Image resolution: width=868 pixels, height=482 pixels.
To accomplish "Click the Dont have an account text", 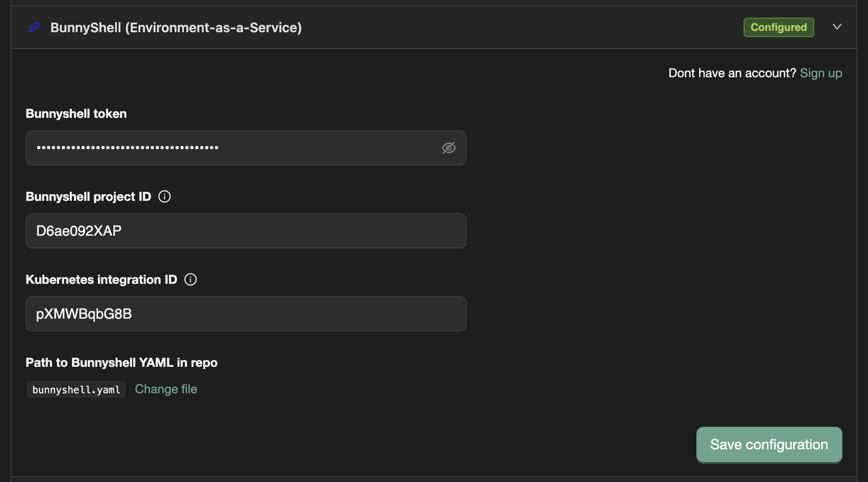I will point(732,73).
